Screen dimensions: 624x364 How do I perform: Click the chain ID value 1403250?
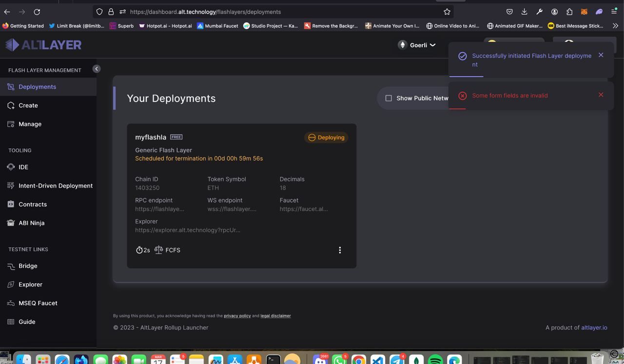[x=147, y=188]
